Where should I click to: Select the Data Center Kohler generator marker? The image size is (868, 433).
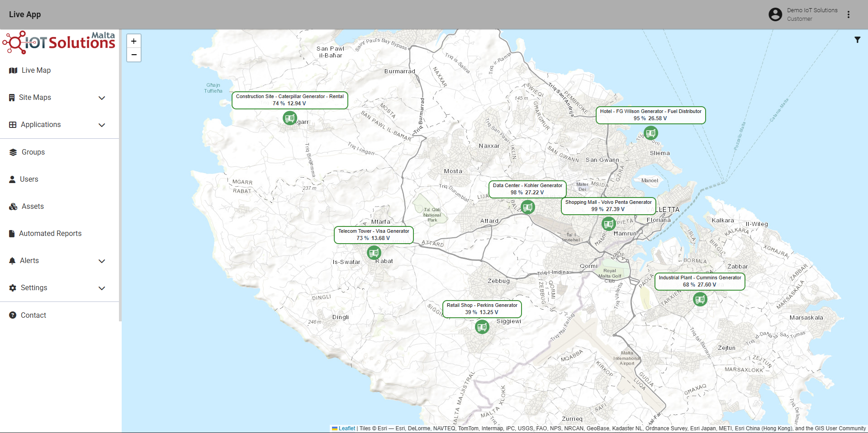[x=528, y=207]
